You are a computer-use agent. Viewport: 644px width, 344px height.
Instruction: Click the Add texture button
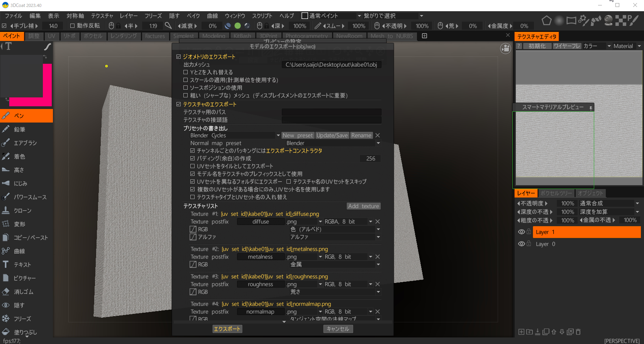point(363,206)
